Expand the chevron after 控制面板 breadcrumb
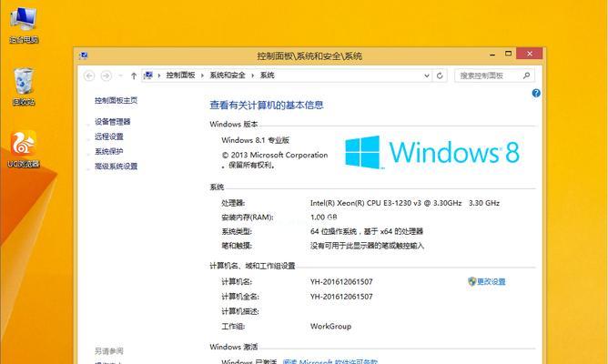608x364 pixels. tap(202, 76)
